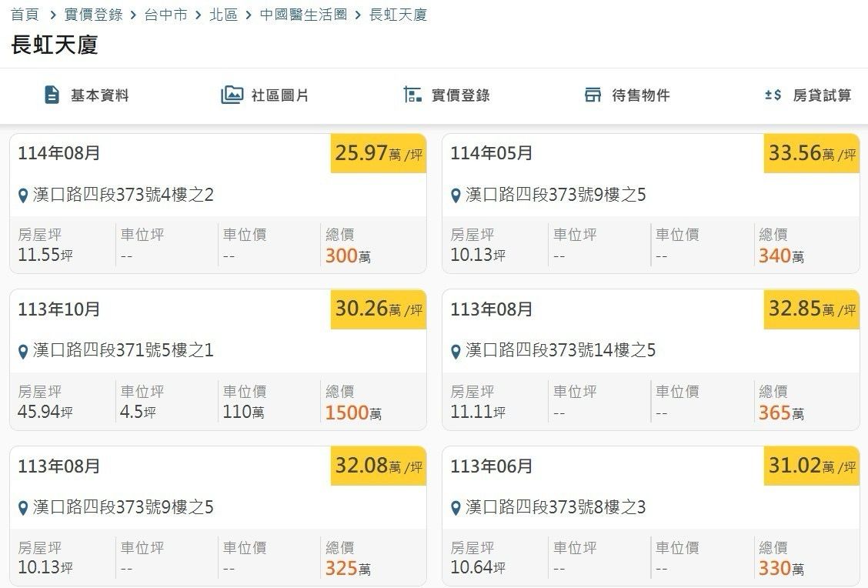Click the 房貸試算 calculator icon

point(773,95)
